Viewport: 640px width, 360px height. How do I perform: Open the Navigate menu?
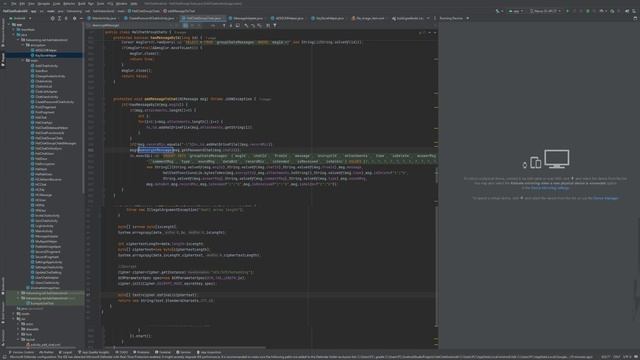click(43, 4)
